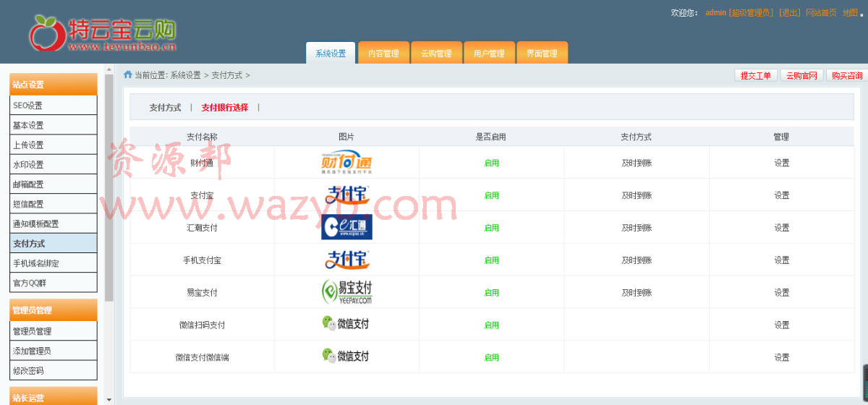Click the 汇潮支付 row logo image
This screenshot has height=405, width=868.
click(x=346, y=227)
